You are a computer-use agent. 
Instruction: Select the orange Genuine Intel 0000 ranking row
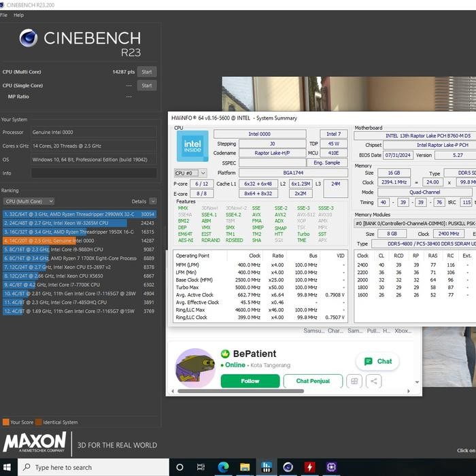[x=80, y=241]
